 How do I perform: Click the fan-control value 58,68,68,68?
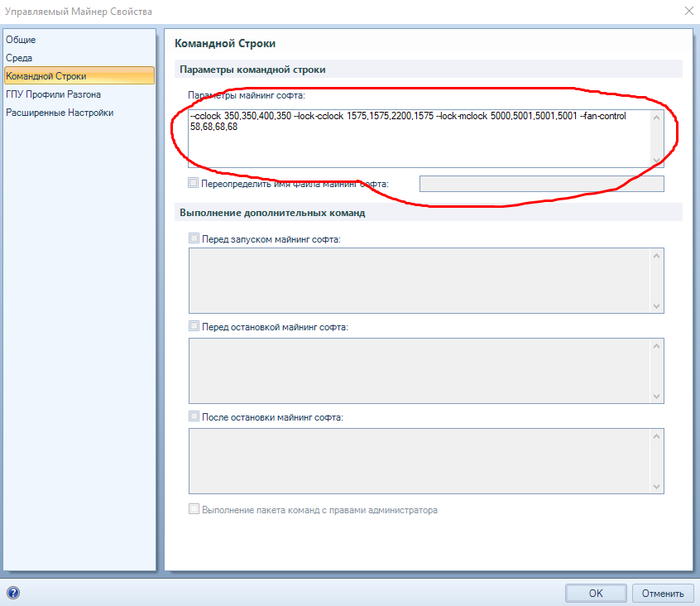(213, 127)
